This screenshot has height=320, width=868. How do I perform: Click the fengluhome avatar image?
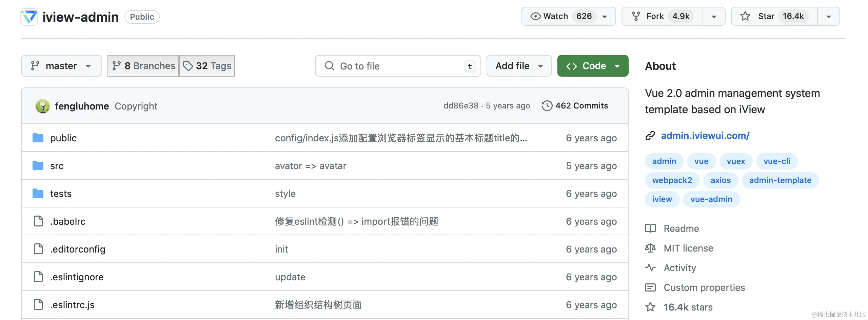click(43, 106)
